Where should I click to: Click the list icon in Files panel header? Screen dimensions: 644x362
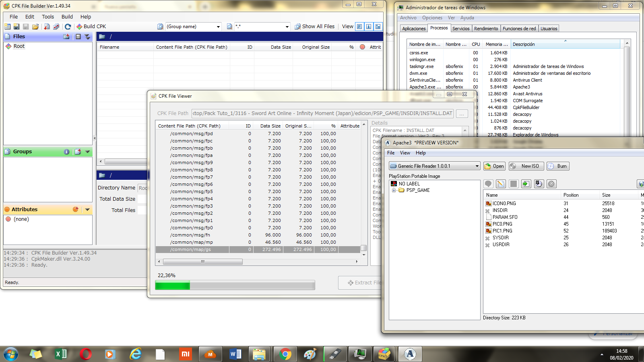[x=78, y=37]
